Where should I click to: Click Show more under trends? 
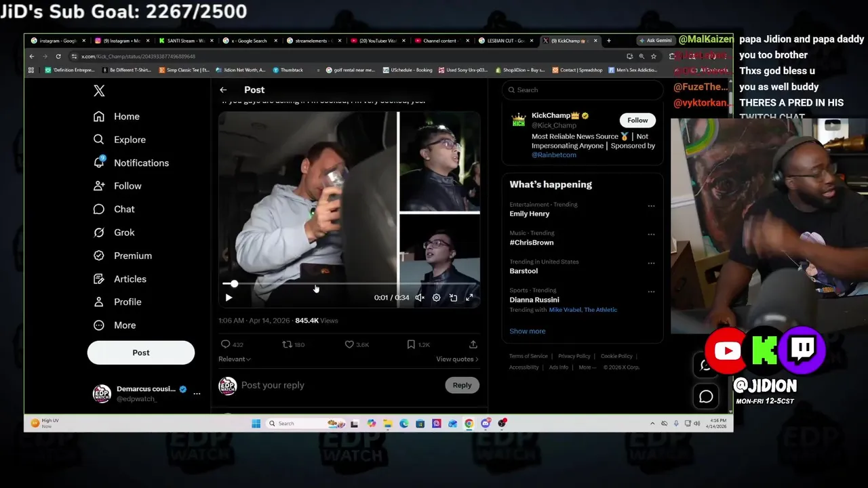pos(528,331)
